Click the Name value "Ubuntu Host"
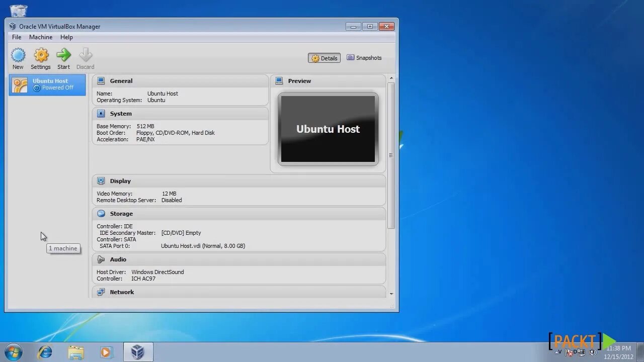This screenshot has width=644, height=362. tap(163, 94)
